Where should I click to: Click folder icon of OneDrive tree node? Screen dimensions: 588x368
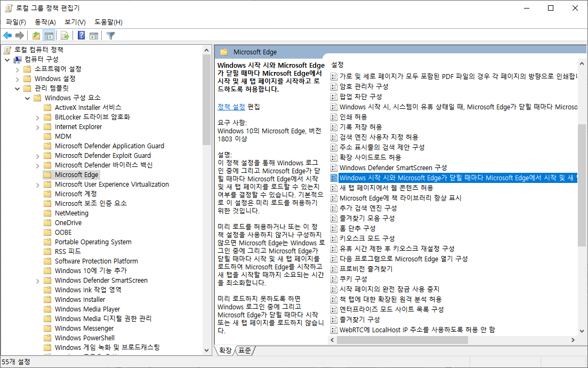[x=47, y=223]
